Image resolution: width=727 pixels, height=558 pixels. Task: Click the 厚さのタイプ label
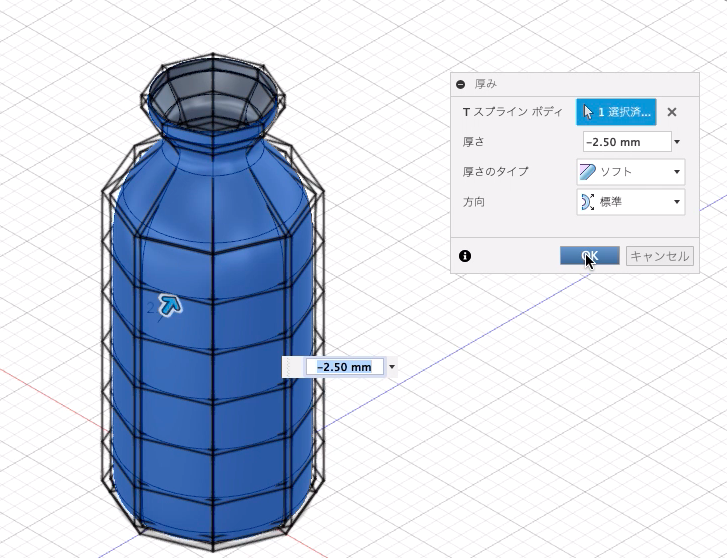click(495, 172)
